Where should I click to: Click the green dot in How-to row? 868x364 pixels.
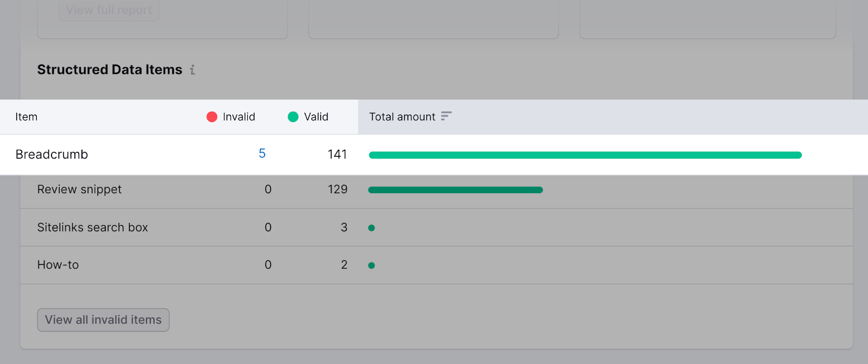[x=372, y=265]
